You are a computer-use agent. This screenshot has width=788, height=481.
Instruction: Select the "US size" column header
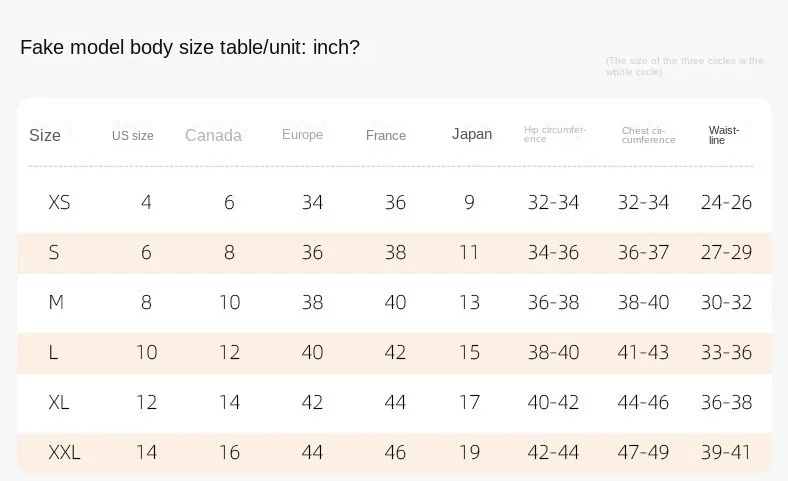pos(132,136)
